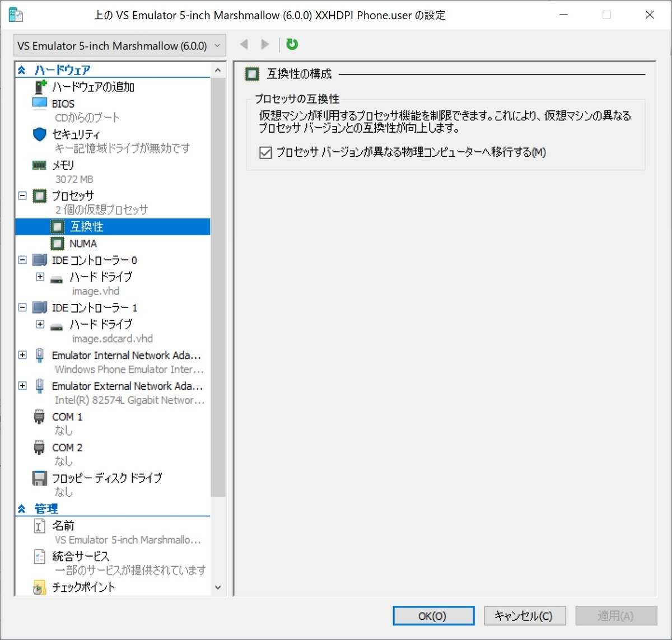The image size is (672, 640).
Task: Open the VS Emulator virtual machine dropdown
Action: point(120,46)
